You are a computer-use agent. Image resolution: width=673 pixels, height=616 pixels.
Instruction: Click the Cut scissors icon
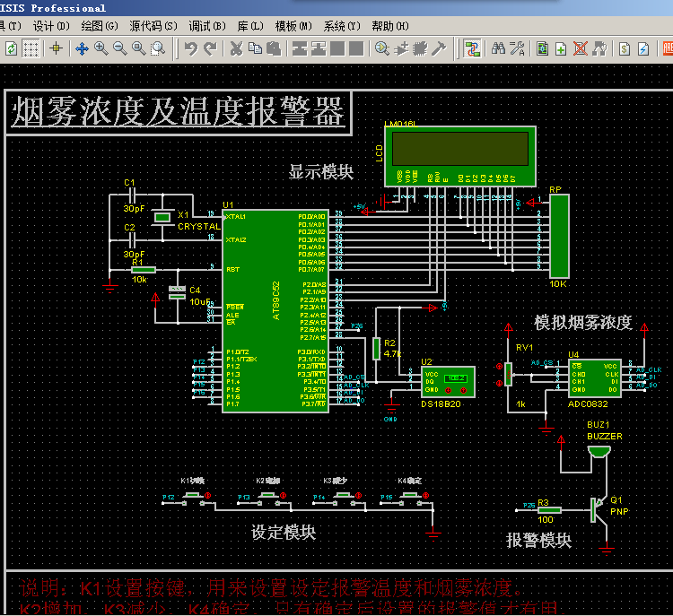point(236,48)
